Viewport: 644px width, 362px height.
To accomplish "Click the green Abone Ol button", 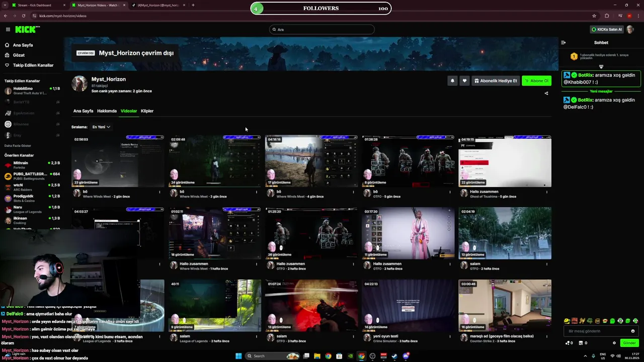I will [x=536, y=80].
